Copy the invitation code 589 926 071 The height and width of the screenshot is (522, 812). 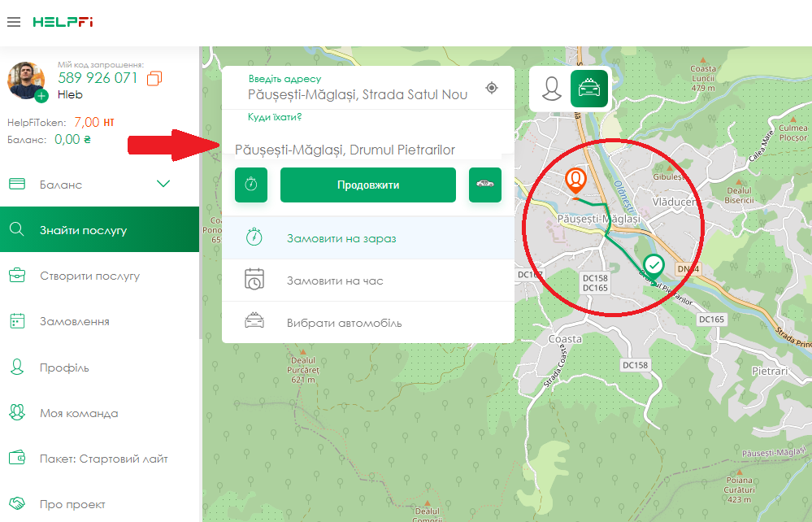(154, 78)
